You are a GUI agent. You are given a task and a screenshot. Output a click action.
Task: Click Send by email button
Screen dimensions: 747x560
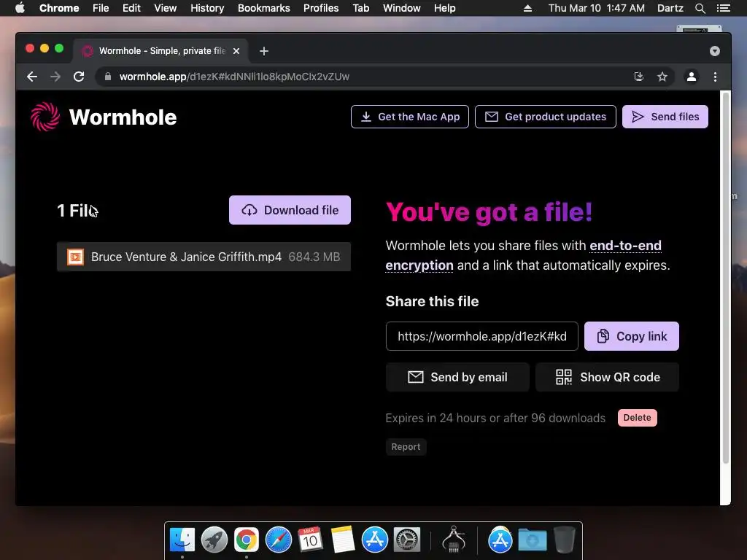457,377
